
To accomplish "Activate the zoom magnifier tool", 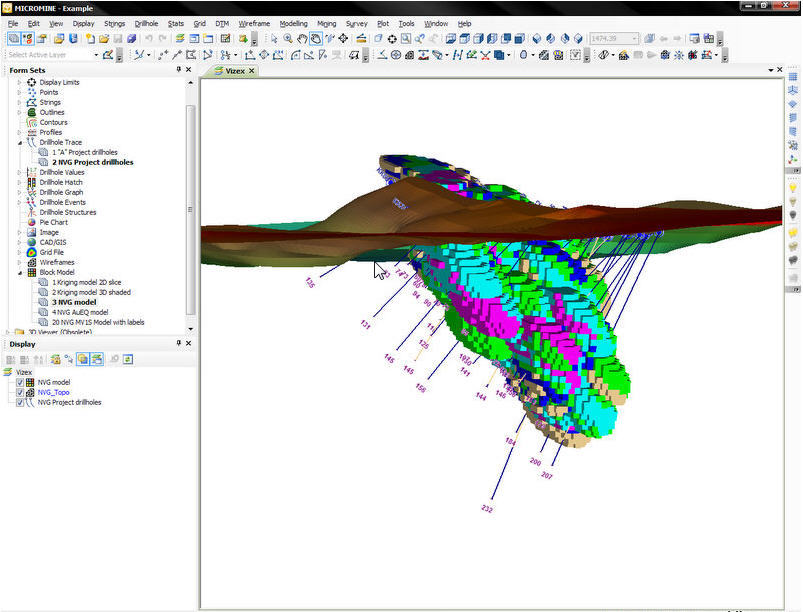I will 288,39.
